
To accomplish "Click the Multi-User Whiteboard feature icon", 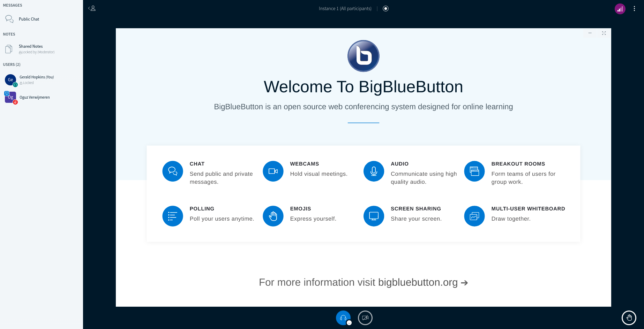I will pyautogui.click(x=474, y=216).
